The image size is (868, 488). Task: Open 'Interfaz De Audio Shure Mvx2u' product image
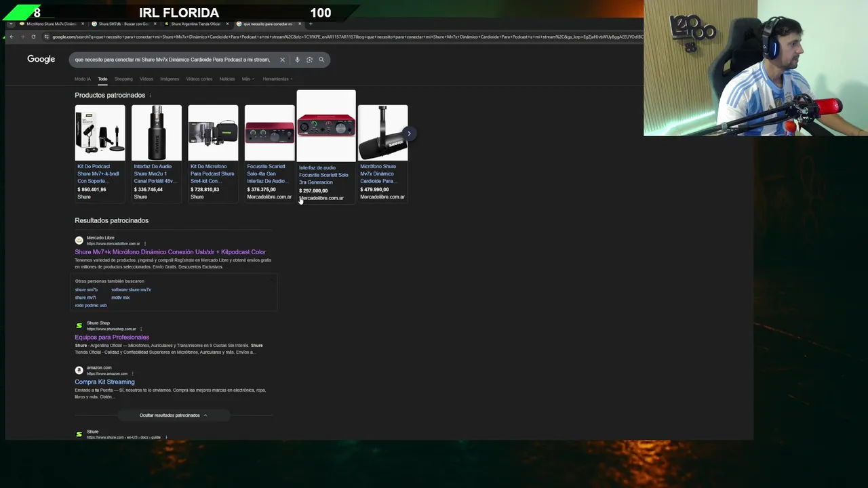coord(157,133)
